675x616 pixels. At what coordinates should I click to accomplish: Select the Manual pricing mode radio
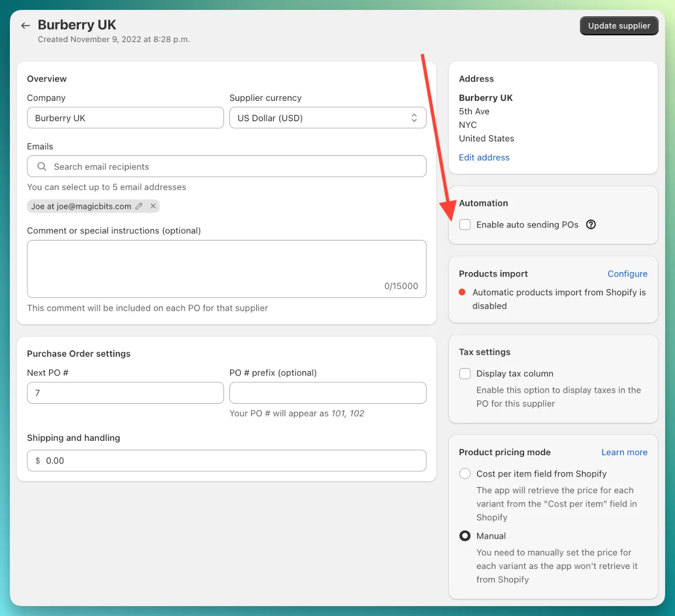point(465,536)
